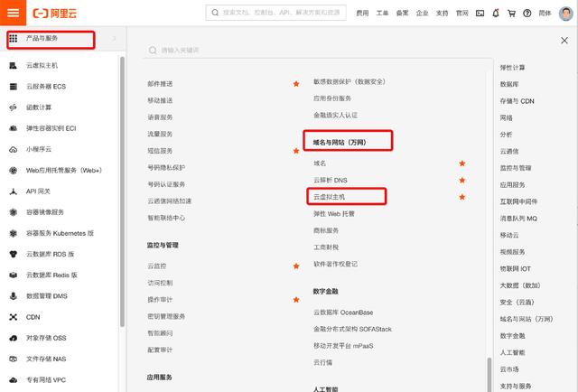Image resolution: width=578 pixels, height=392 pixels.
Task: Click the 容器服务 Kubernetes 版 sidebar icon
Action: click(14, 233)
